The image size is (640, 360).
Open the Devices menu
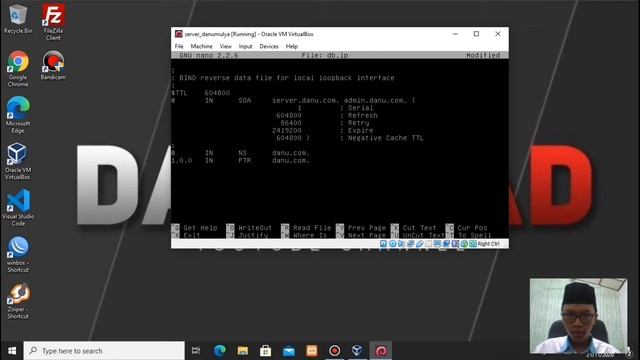(x=269, y=46)
